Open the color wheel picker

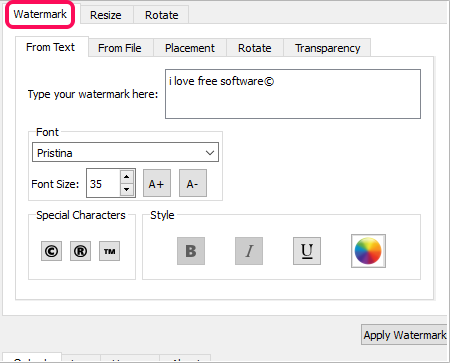(368, 251)
